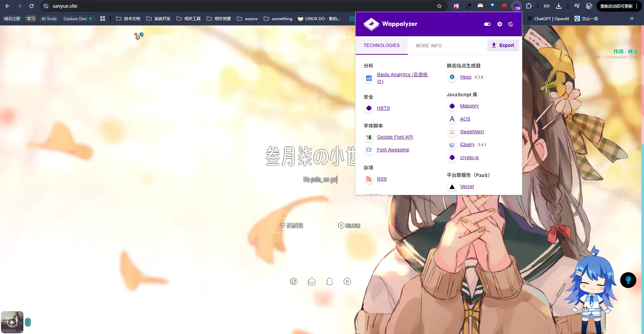Image resolution: width=644 pixels, height=334 pixels.
Task: Click the RSS feed icon in Wappalyzer
Action: (369, 179)
